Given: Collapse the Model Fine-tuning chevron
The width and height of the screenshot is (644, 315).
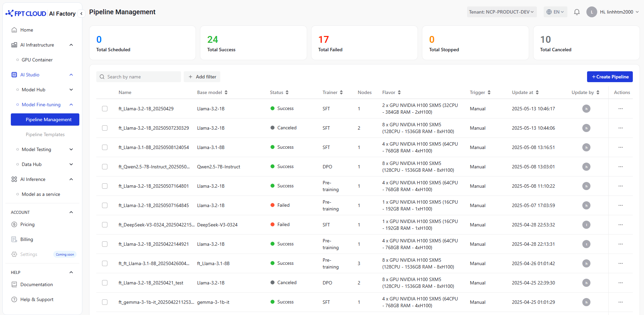Looking at the screenshot, I should point(71,105).
